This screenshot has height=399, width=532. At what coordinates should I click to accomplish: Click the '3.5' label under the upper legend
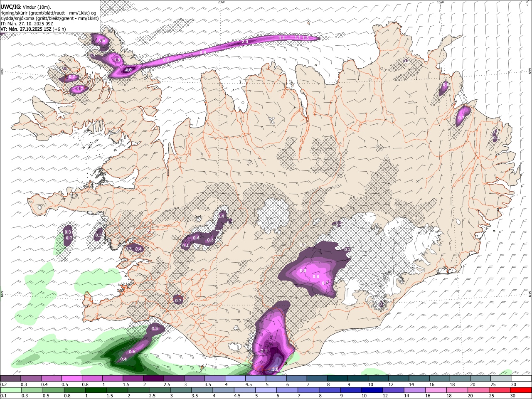208,384
